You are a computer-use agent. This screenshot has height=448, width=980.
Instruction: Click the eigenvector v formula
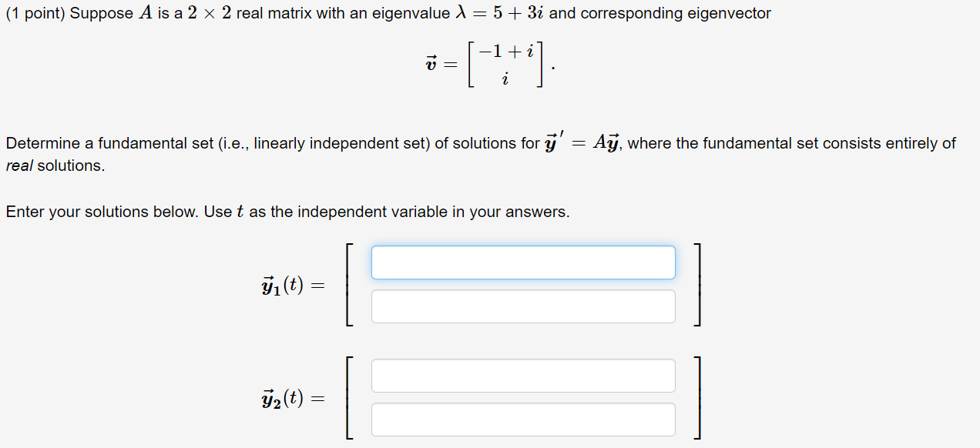click(x=489, y=65)
